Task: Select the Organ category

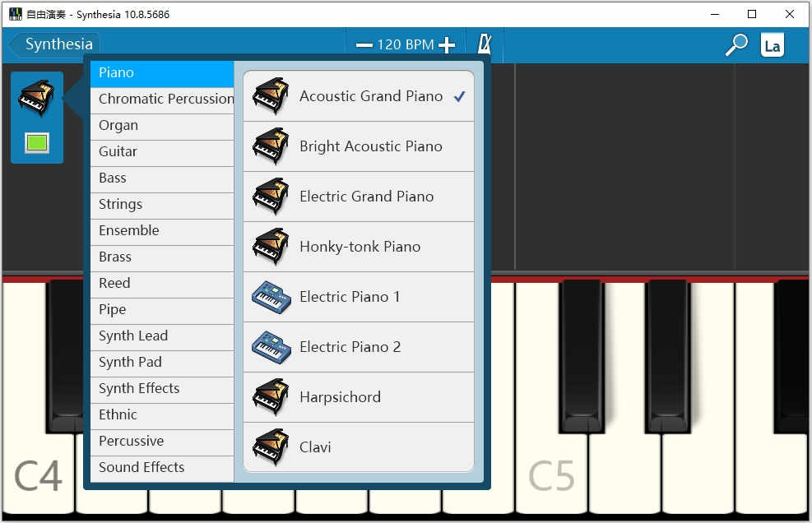Action: tap(162, 127)
